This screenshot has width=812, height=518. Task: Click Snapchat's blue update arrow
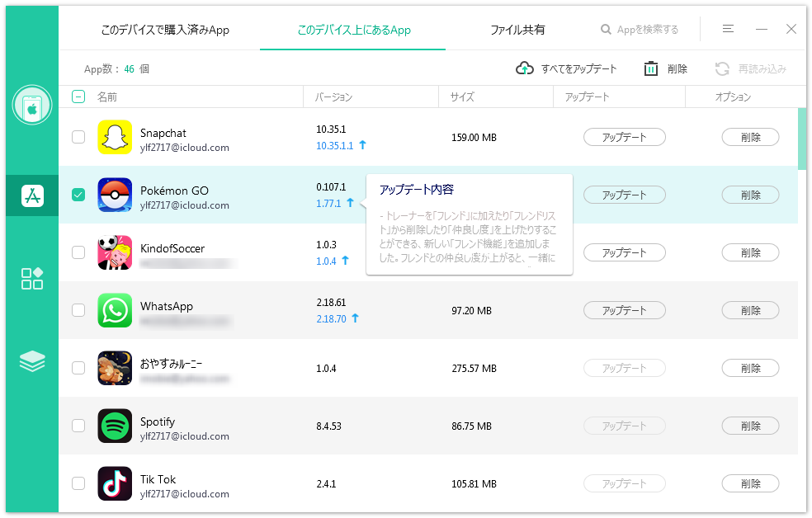[362, 145]
